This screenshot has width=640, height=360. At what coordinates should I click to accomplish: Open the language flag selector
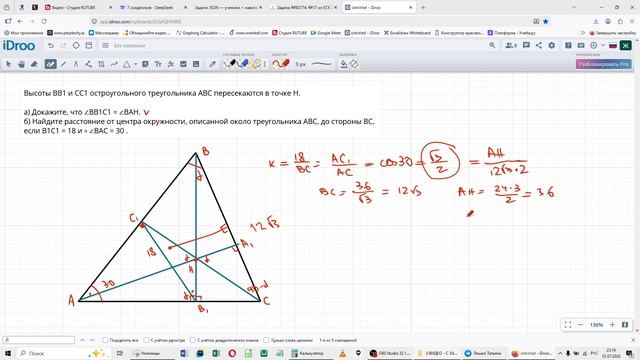tap(613, 46)
